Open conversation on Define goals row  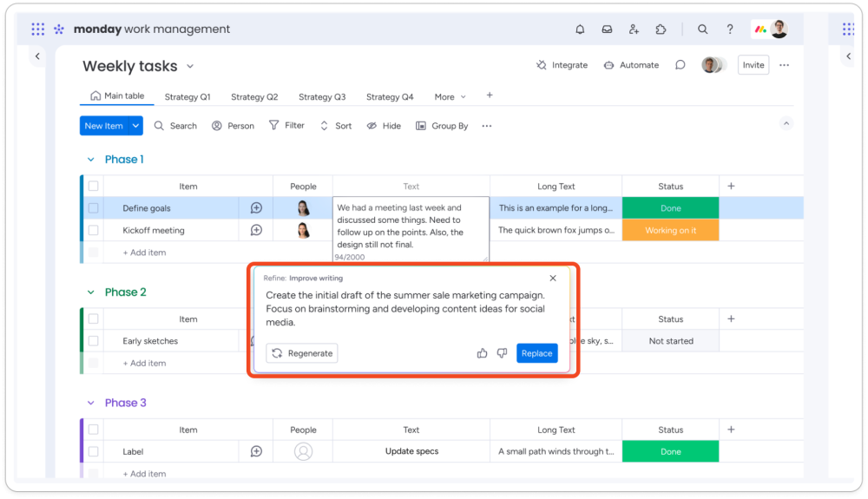[x=256, y=208]
